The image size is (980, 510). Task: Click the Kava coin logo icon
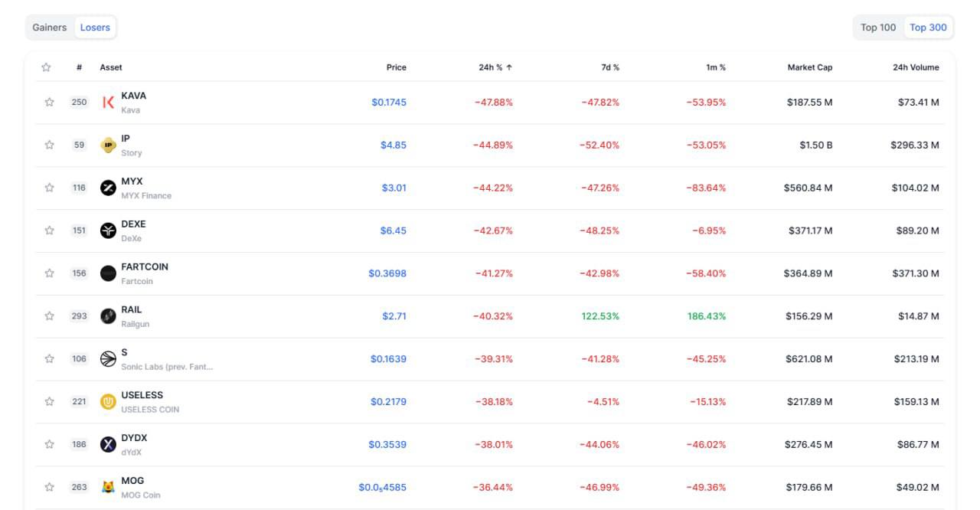coord(108,102)
